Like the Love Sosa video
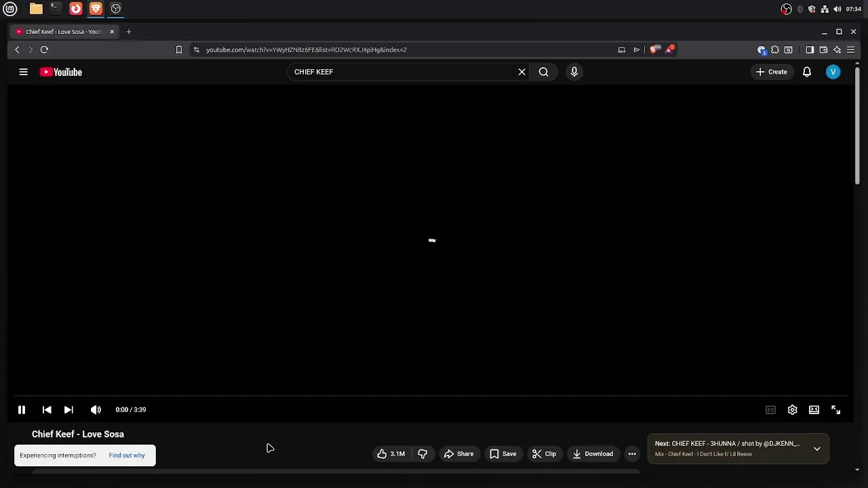 pyautogui.click(x=391, y=454)
